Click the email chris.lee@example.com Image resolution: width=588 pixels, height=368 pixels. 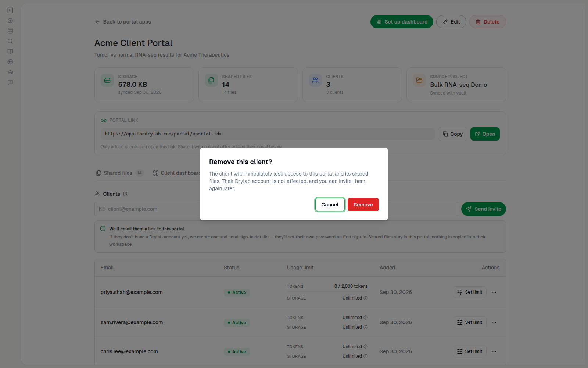tap(129, 351)
